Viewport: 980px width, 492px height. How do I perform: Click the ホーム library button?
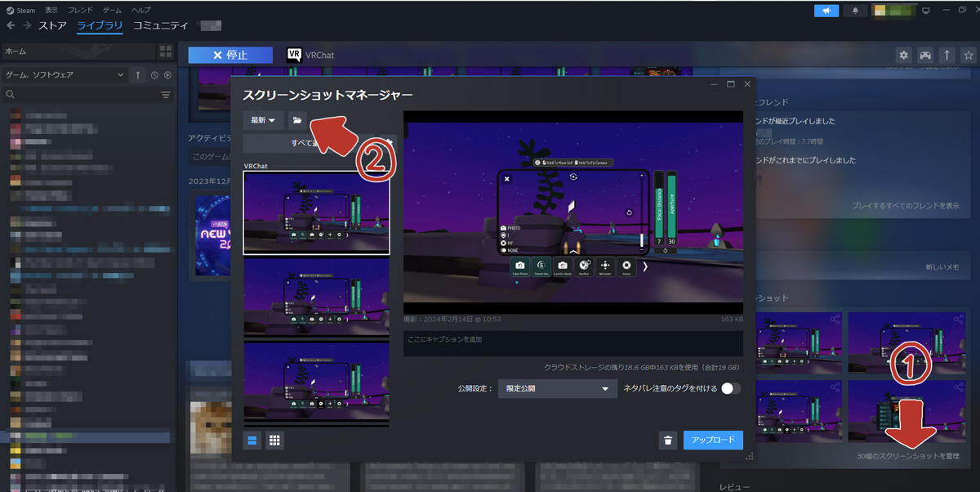(79, 51)
